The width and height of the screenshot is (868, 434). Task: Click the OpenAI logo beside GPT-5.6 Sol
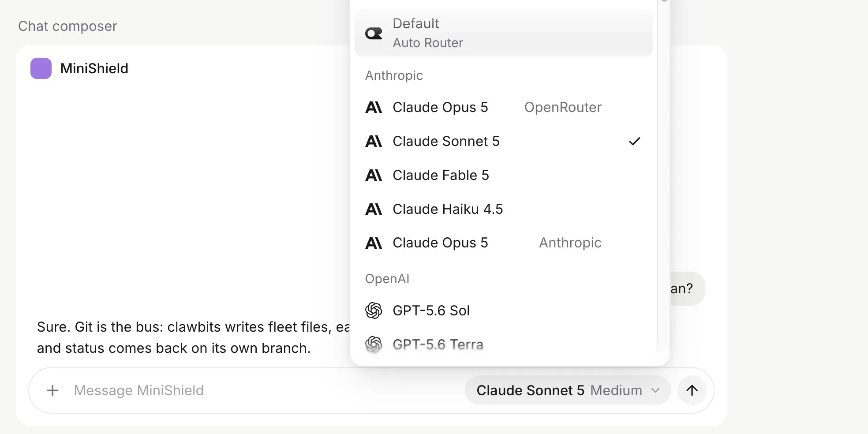(x=374, y=311)
